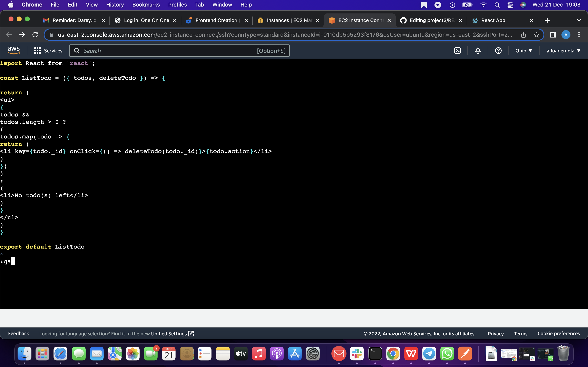Screen dimensions: 588x367
Task: Switch to the React App tab
Action: pyautogui.click(x=493, y=20)
